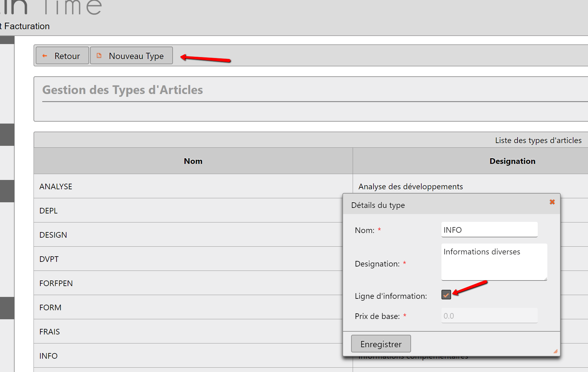
Task: Click the Prix de base field
Action: [489, 316]
